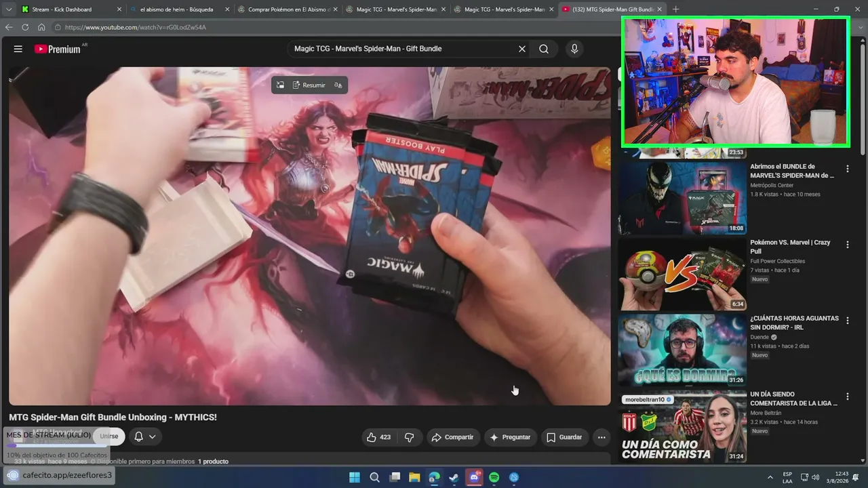Switch to 'Comprar Pokémon en El Abismo' tab
This screenshot has width=868, height=488.
point(288,9)
